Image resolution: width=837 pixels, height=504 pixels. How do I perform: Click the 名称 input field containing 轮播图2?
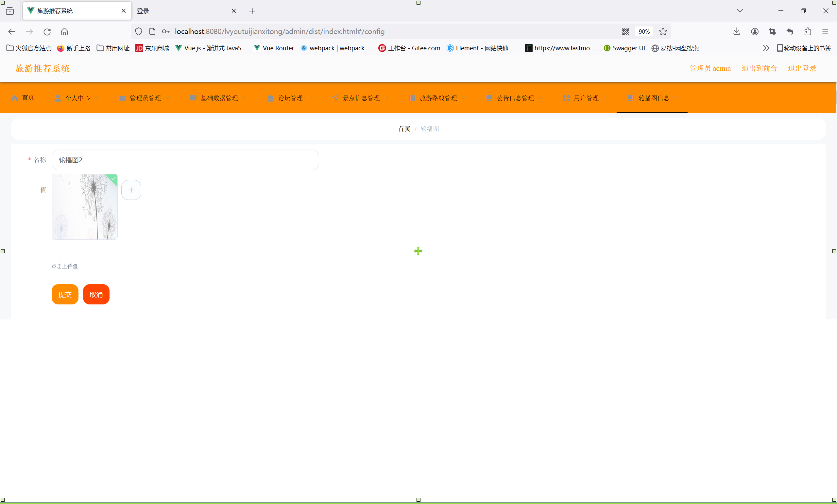pos(185,160)
